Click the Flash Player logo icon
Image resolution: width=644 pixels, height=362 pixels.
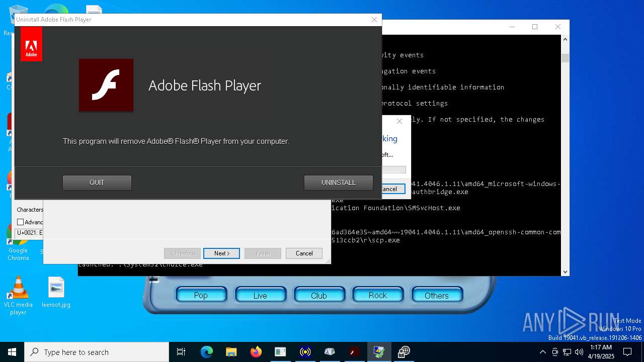[106, 85]
